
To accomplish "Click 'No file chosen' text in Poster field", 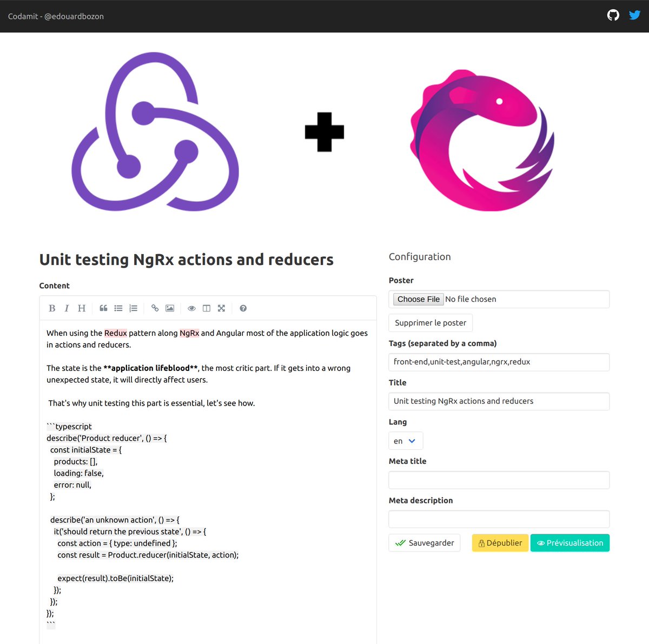I will [471, 299].
